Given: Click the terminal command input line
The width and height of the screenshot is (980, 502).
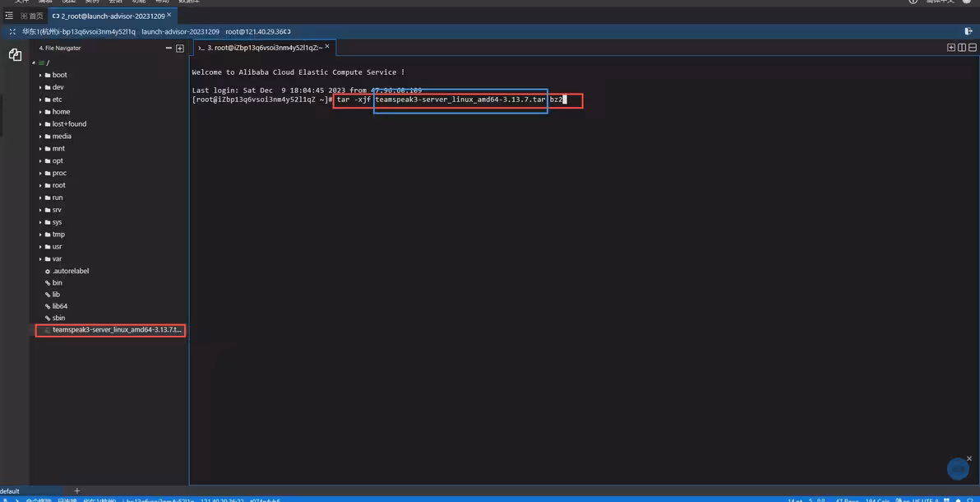Looking at the screenshot, I should click(379, 100).
